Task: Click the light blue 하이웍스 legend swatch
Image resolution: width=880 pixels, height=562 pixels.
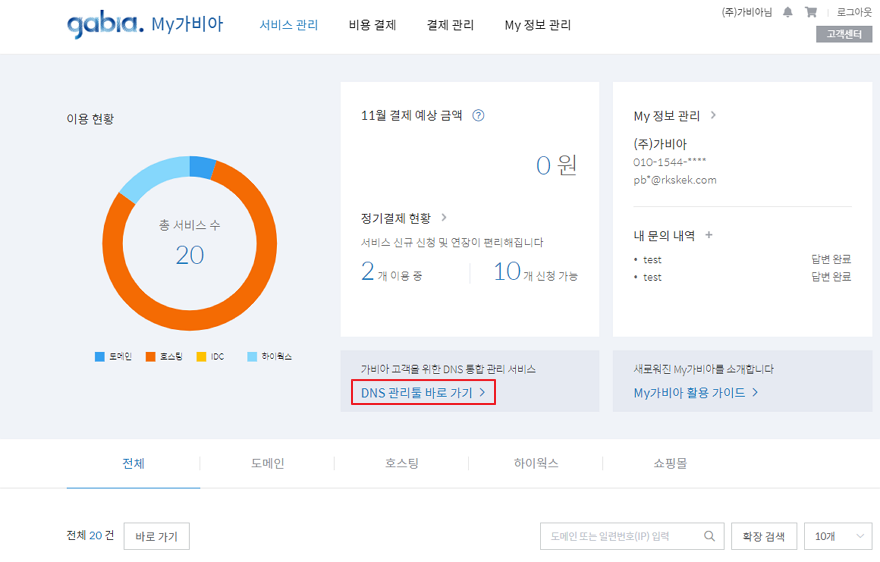Action: 253,357
